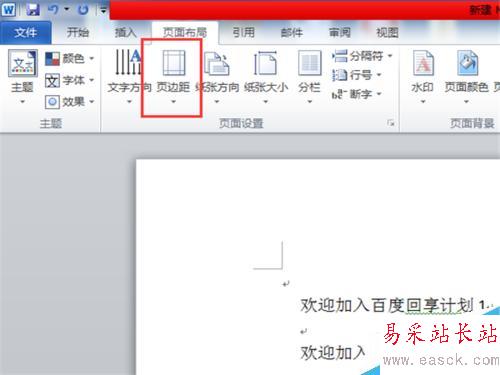Undo the last action
The width and height of the screenshot is (500, 375).
53,9
